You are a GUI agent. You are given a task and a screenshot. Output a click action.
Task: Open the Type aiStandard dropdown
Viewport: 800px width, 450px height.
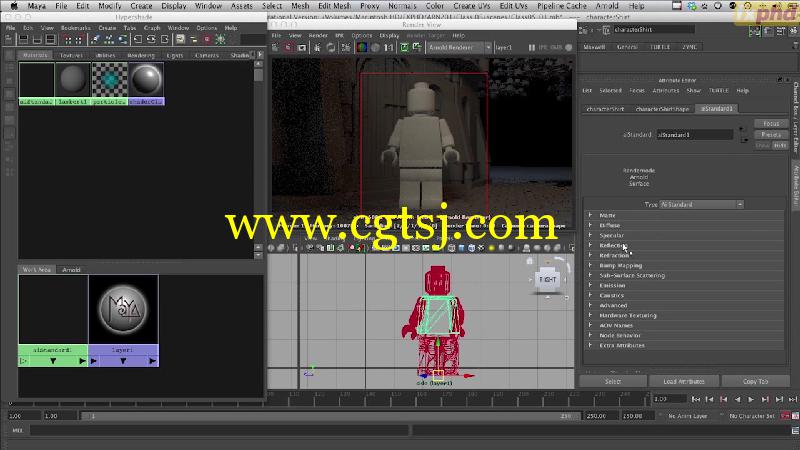click(702, 205)
